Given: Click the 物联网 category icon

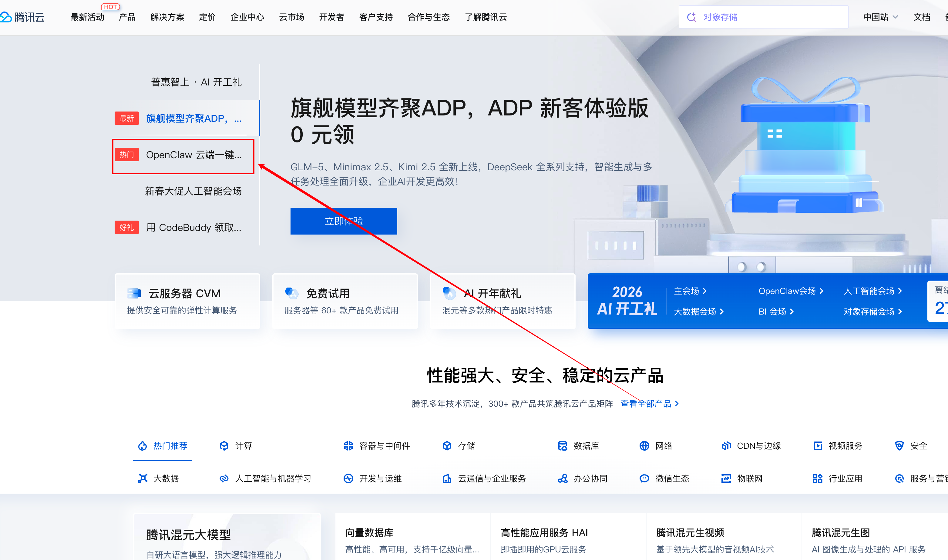Looking at the screenshot, I should pos(726,478).
